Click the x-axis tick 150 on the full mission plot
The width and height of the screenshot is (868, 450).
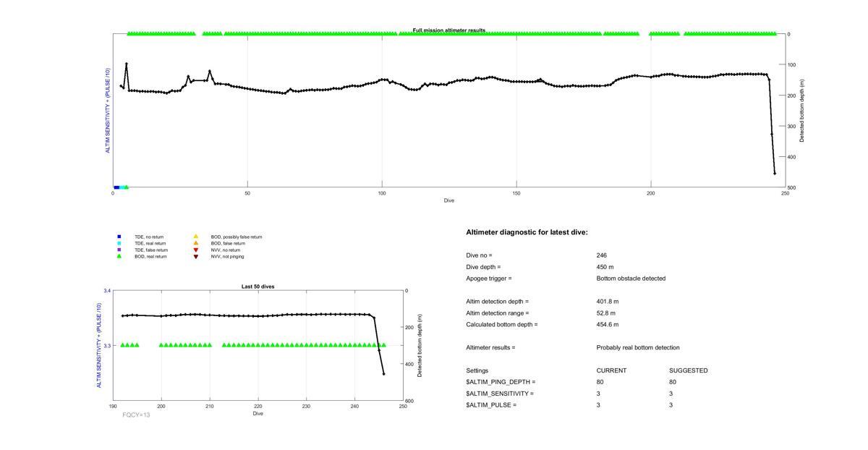tap(516, 193)
